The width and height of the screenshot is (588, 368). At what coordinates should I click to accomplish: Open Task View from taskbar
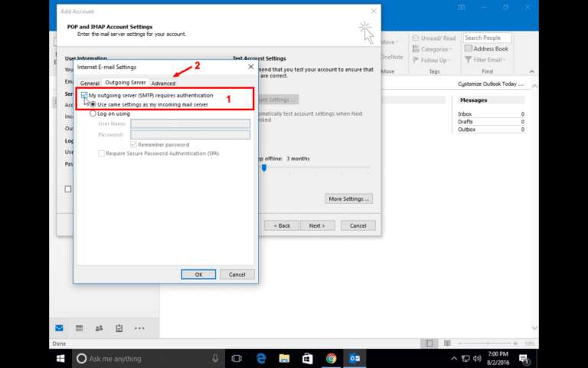[x=237, y=359]
